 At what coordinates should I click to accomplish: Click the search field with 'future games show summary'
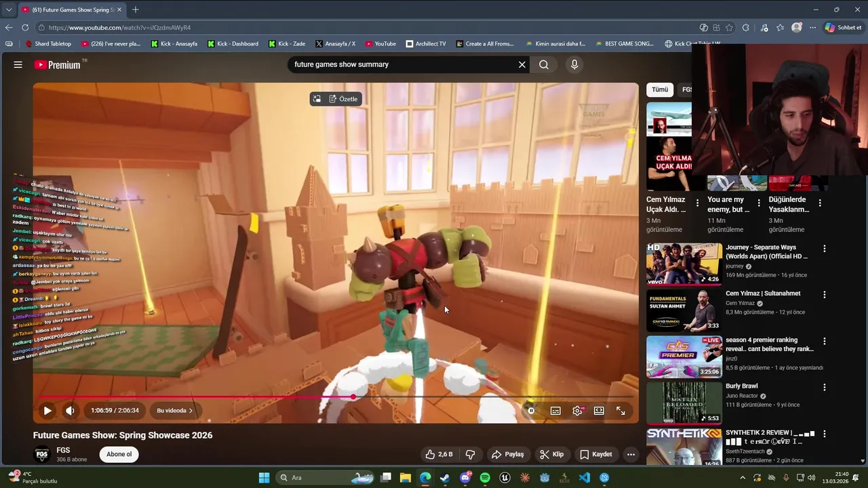pyautogui.click(x=403, y=64)
